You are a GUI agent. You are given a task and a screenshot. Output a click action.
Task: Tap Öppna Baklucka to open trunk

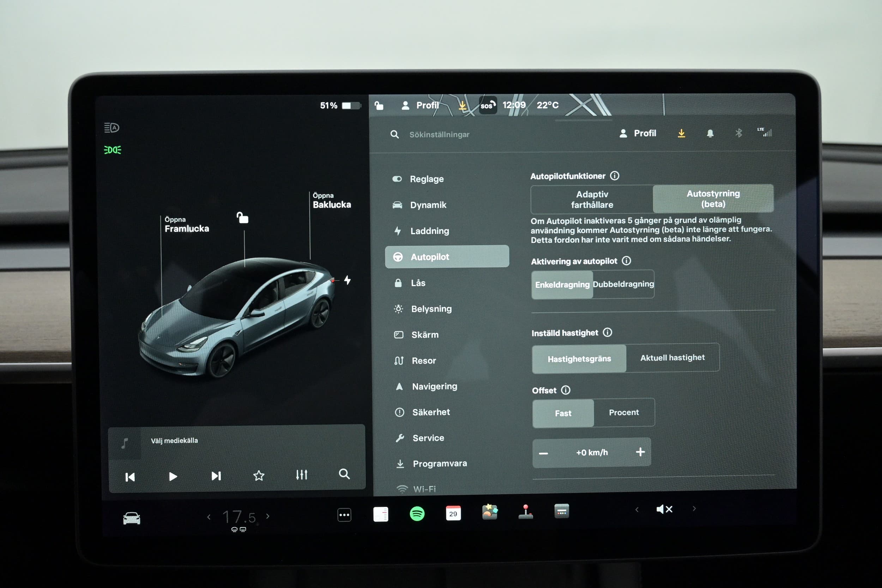pyautogui.click(x=332, y=201)
